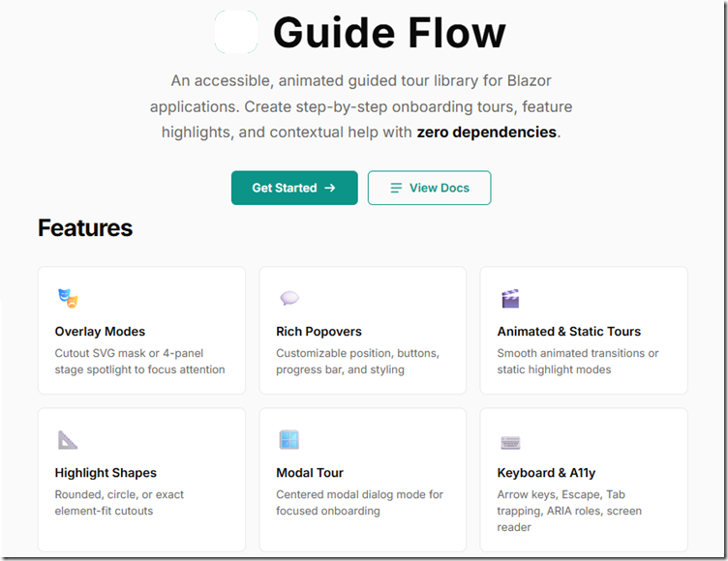Select the Keyboard & A11y card title
Screen dimensions: 728x561
(546, 473)
